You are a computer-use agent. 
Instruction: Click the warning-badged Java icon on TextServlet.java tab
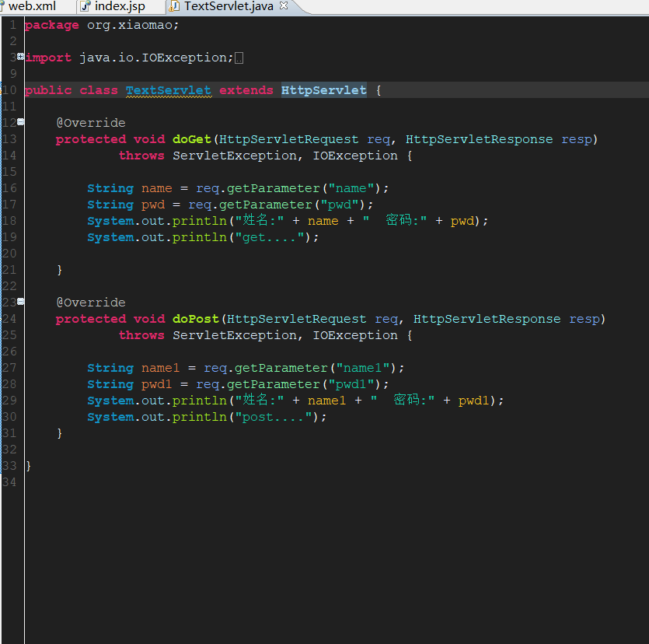(x=173, y=5)
